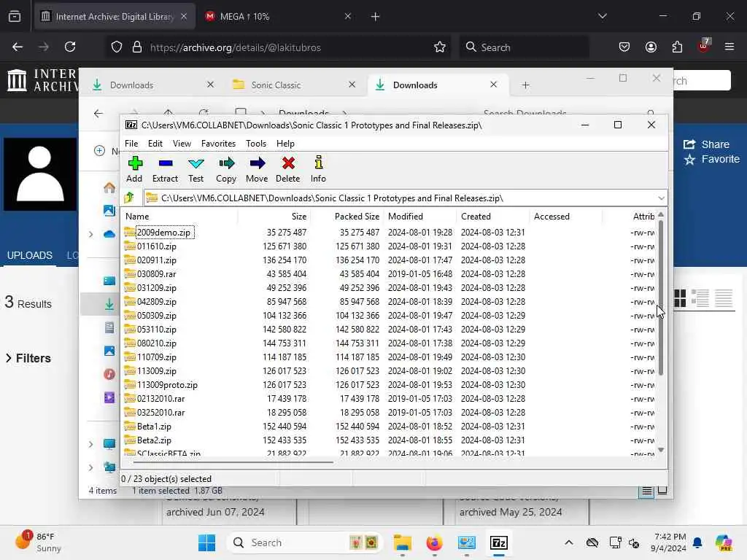The image size is (747, 560).
Task: Select the 113009proto.zip entry
Action: coord(167,385)
